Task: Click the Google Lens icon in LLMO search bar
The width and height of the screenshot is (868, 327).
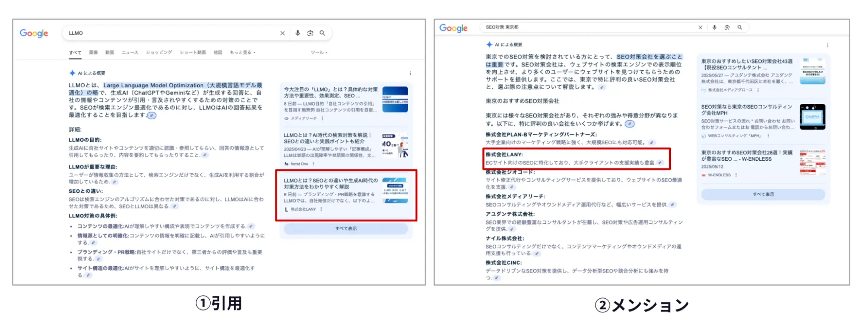Action: (310, 33)
